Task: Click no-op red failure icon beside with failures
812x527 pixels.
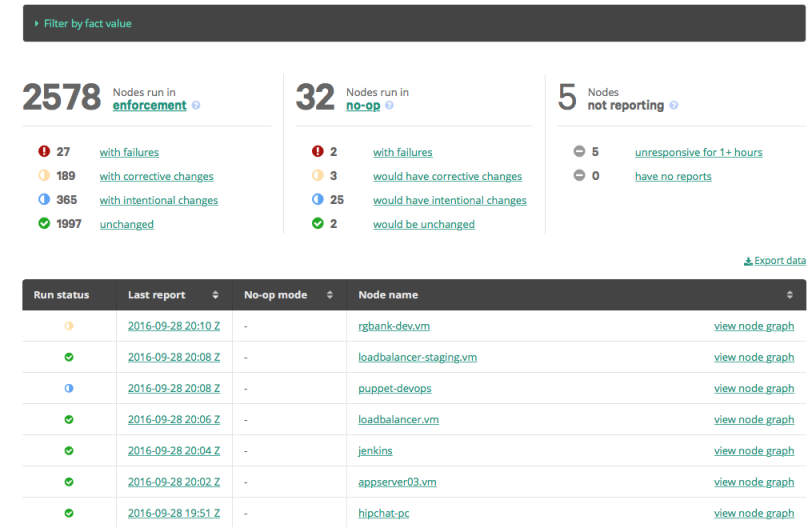Action: click(x=317, y=151)
